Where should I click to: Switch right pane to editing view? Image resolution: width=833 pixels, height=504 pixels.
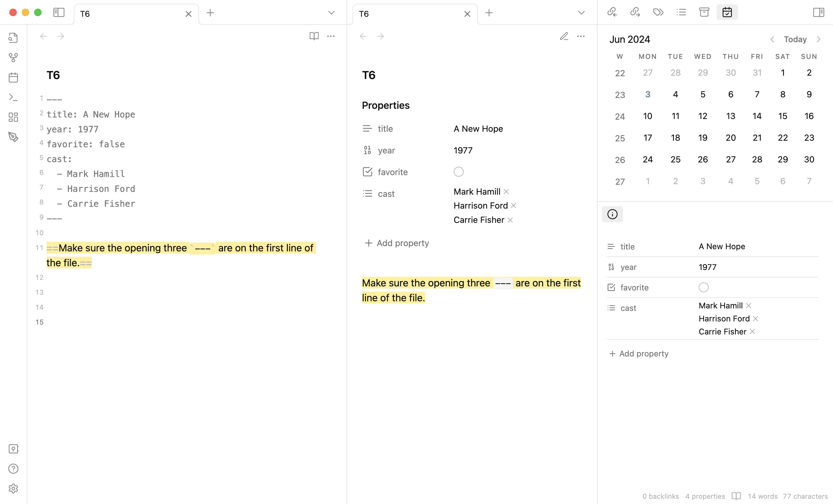[x=564, y=36]
